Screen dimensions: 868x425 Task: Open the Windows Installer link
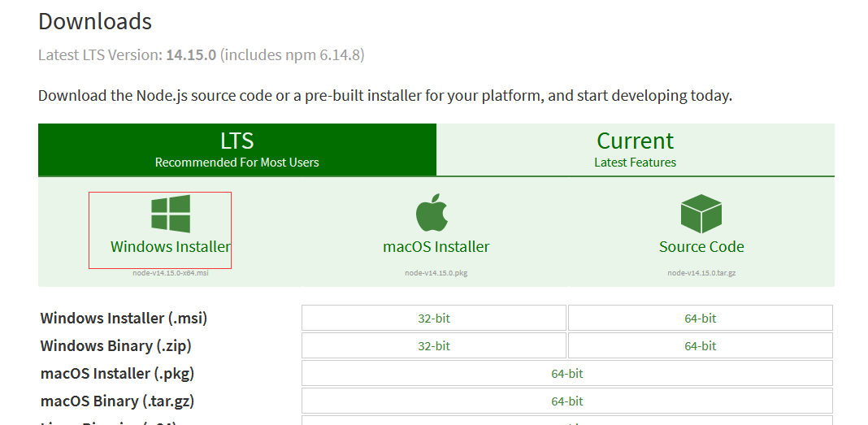tap(171, 246)
